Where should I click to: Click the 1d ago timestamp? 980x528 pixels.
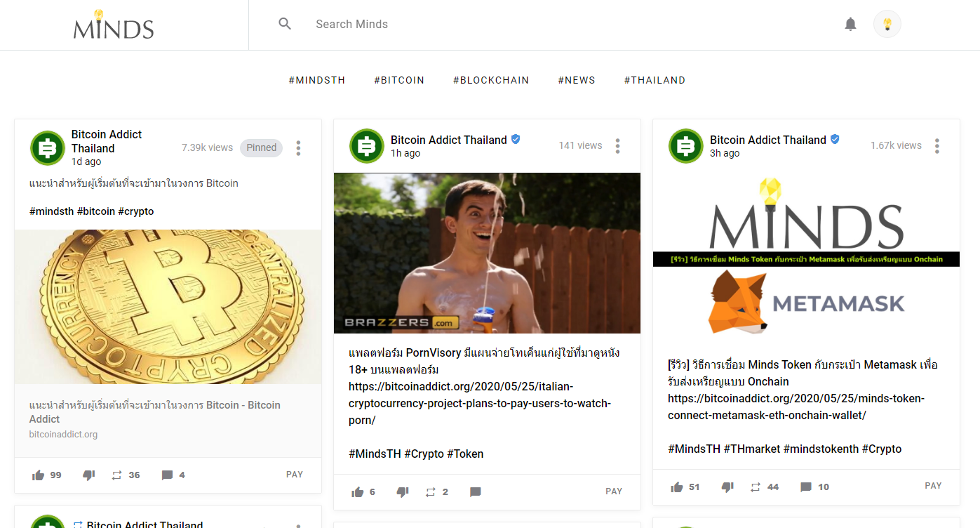[86, 161]
